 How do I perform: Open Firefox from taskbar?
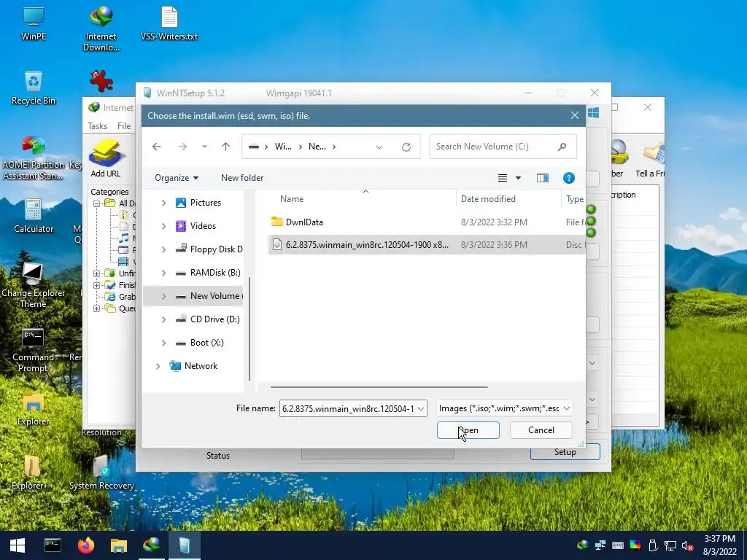[x=86, y=545]
